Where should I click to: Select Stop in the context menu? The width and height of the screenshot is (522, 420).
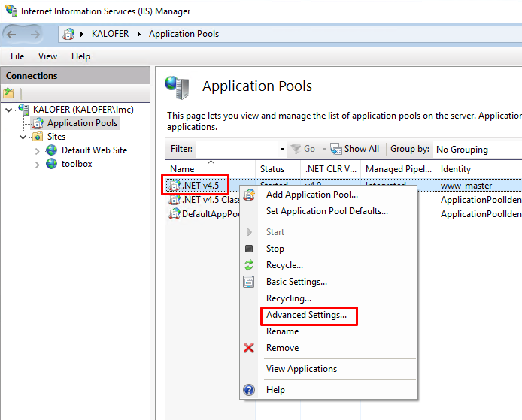point(275,249)
